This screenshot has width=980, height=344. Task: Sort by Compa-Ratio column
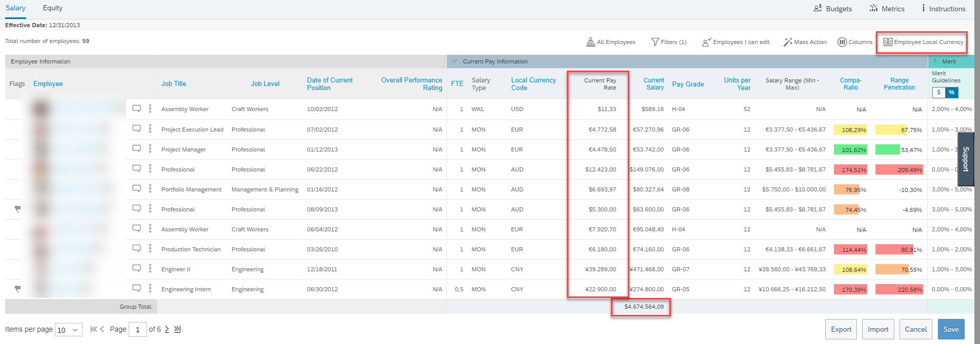(x=851, y=84)
